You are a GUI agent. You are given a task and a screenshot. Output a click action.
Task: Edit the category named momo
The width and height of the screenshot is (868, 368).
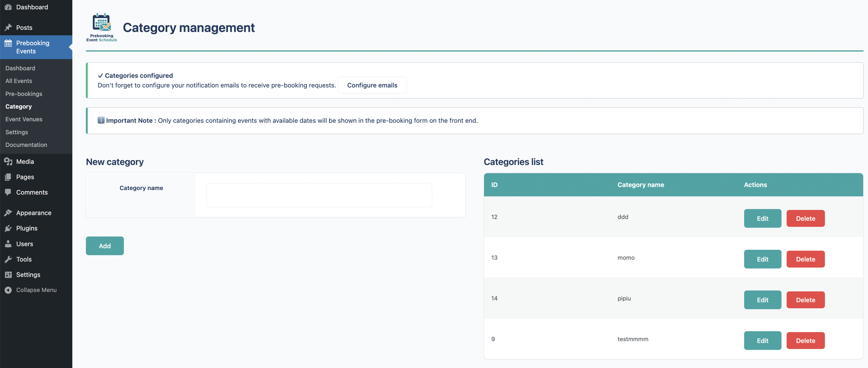coord(762,259)
